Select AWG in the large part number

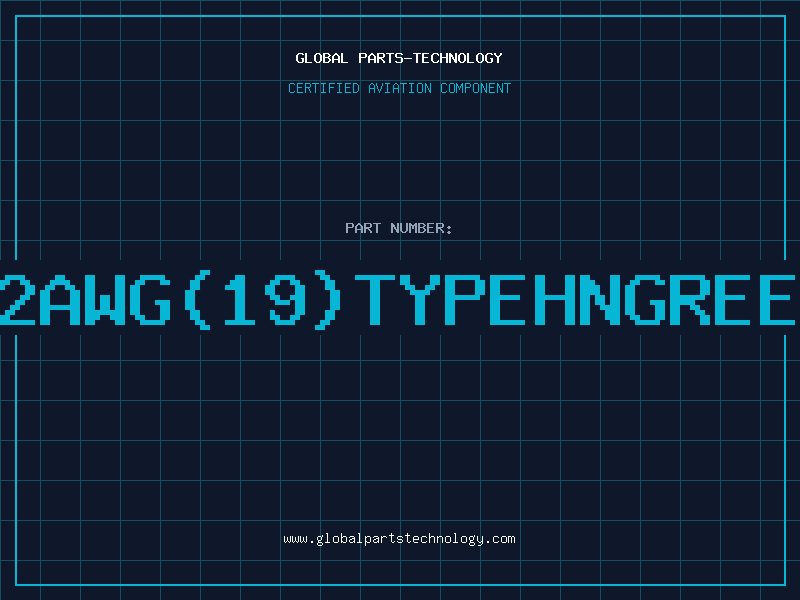pos(103,299)
